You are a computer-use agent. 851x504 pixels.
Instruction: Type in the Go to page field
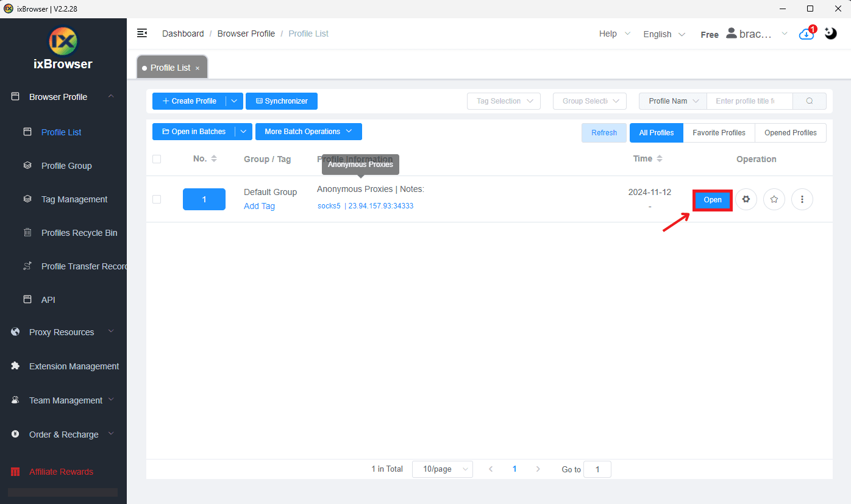[x=597, y=469]
